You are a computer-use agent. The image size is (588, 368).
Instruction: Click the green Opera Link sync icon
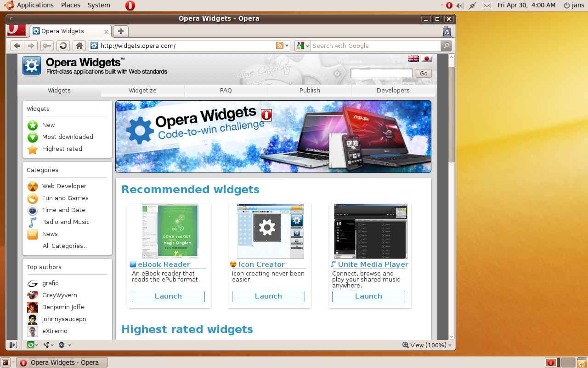30,345
